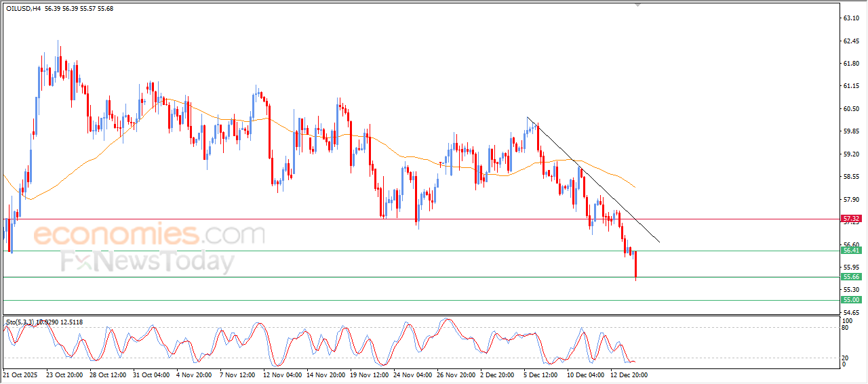
Task: Click the chart shift triangle marker at top
Action: click(x=636, y=4)
